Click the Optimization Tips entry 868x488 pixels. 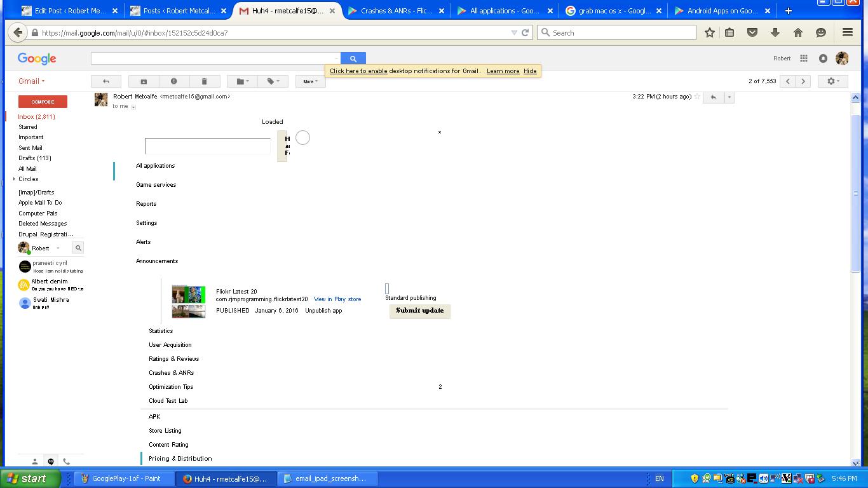click(x=171, y=387)
